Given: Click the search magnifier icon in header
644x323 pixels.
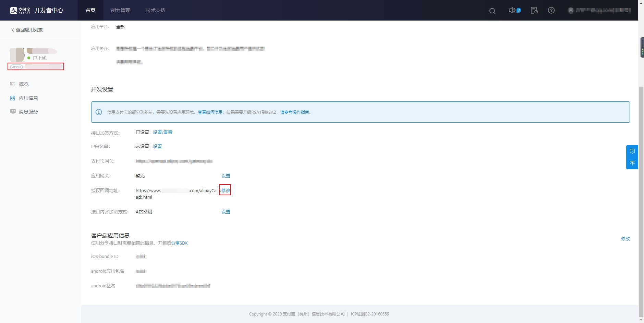Looking at the screenshot, I should pos(492,11).
